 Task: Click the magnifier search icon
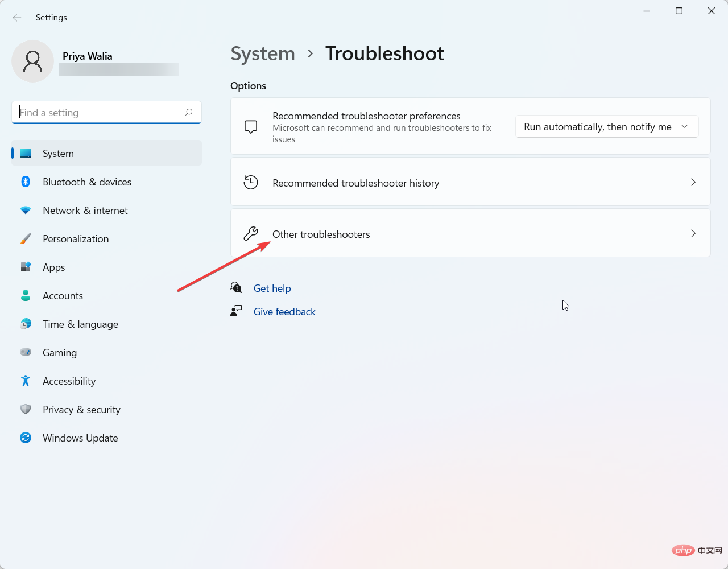coord(189,113)
